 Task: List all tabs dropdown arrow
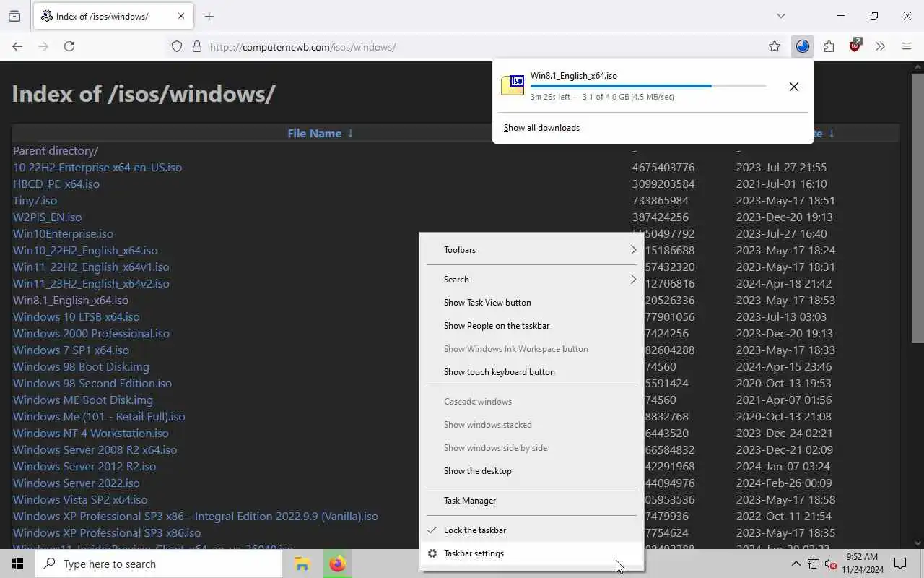point(780,16)
